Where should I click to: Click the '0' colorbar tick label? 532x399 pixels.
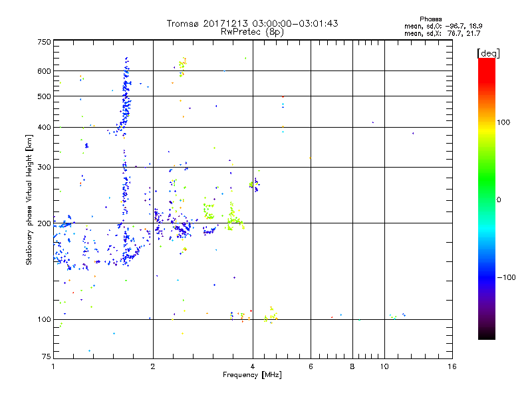pos(499,200)
